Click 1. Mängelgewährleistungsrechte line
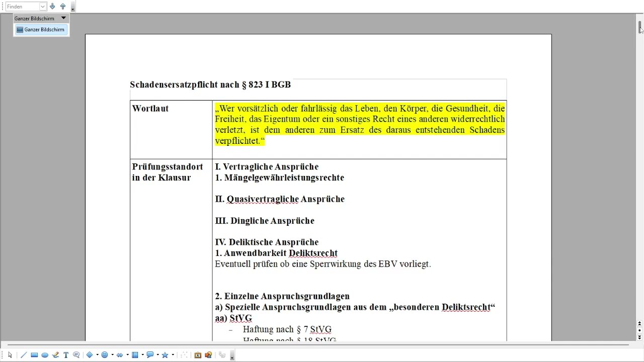 coord(279,178)
